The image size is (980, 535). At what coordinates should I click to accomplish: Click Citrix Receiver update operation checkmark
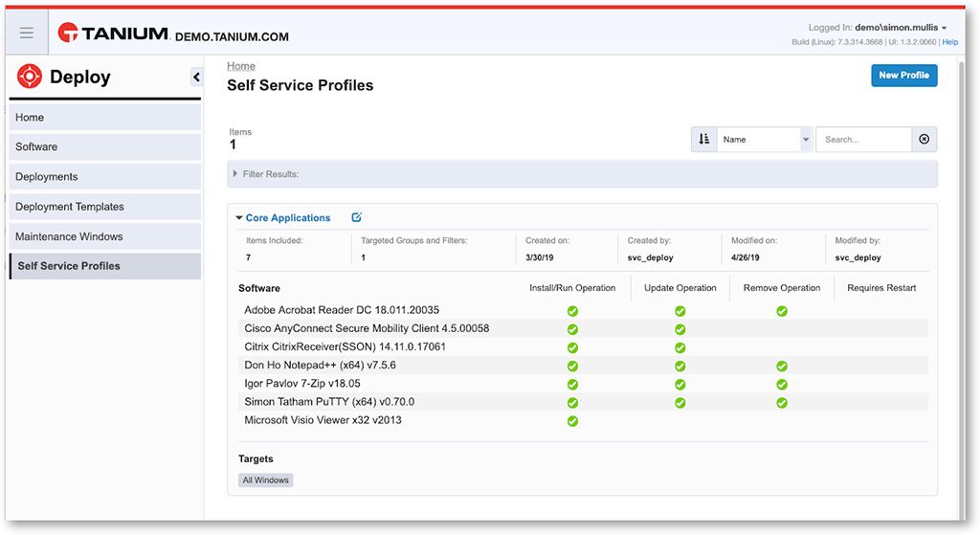(680, 347)
